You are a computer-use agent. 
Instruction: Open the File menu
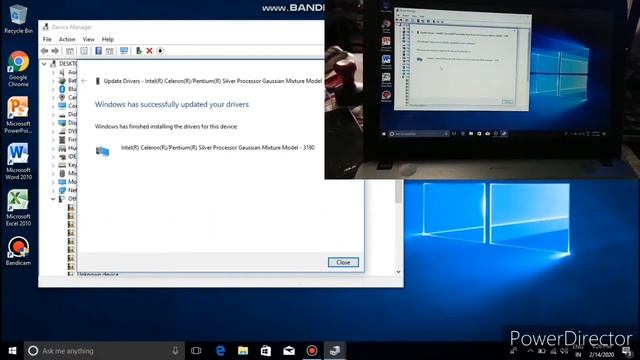47,39
